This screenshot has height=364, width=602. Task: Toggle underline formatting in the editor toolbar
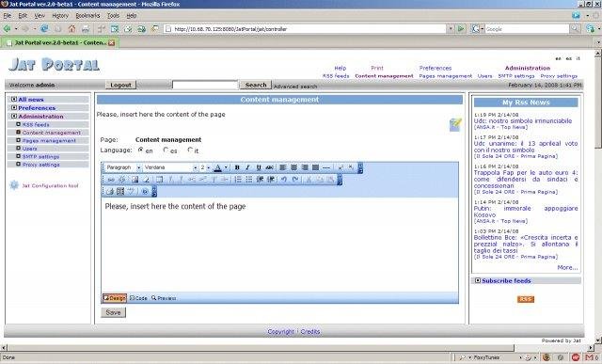pos(259,167)
